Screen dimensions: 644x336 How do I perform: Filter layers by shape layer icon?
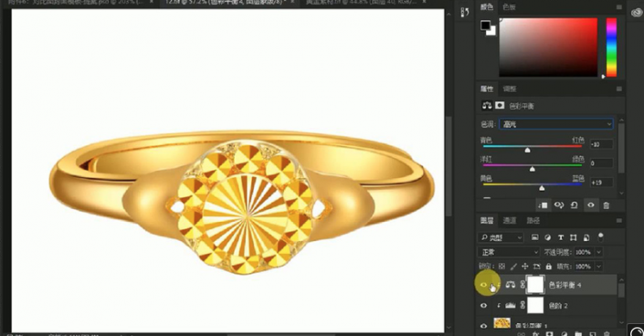(574, 237)
